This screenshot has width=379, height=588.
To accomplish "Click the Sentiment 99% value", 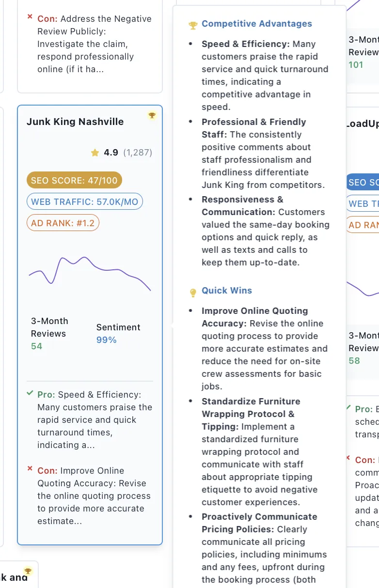I will 107,340.
